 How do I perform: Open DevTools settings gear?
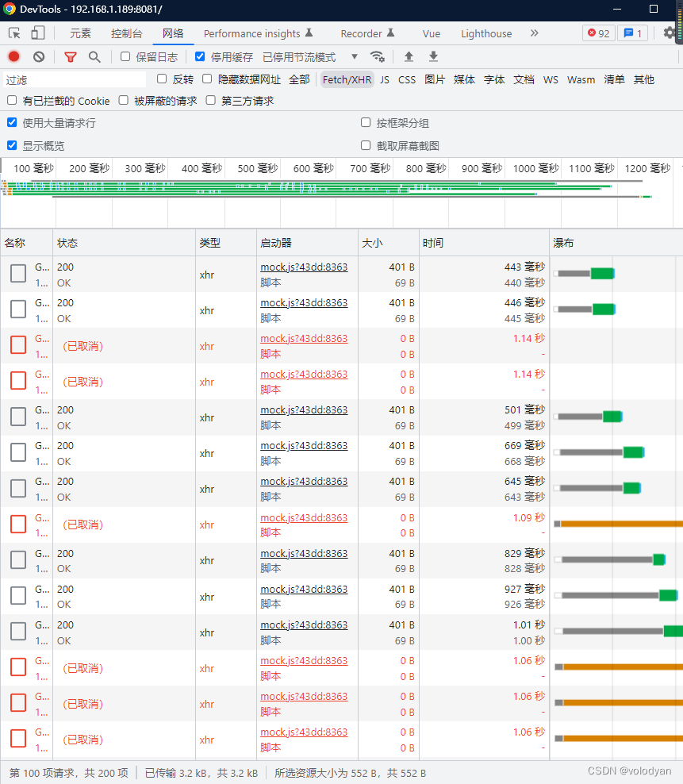(x=670, y=33)
